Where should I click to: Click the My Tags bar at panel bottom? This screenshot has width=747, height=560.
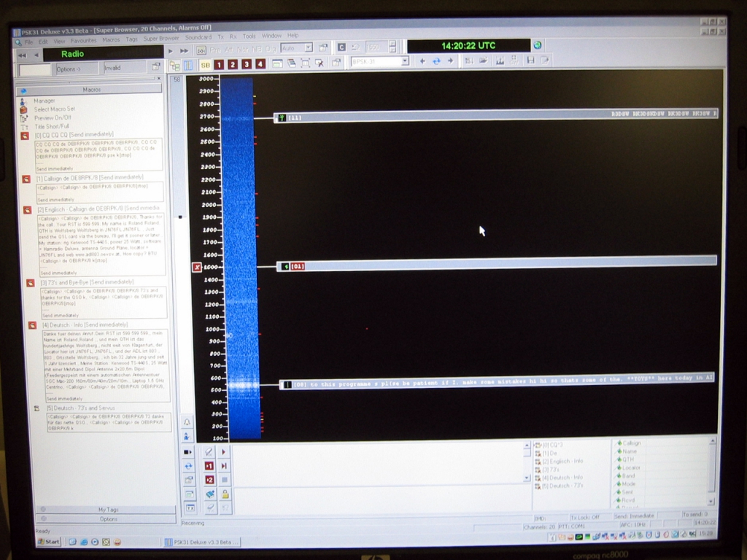point(108,510)
